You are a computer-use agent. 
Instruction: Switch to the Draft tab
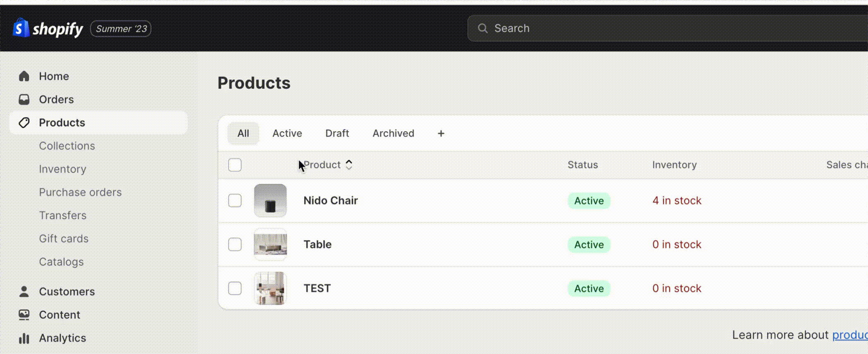pyautogui.click(x=337, y=133)
